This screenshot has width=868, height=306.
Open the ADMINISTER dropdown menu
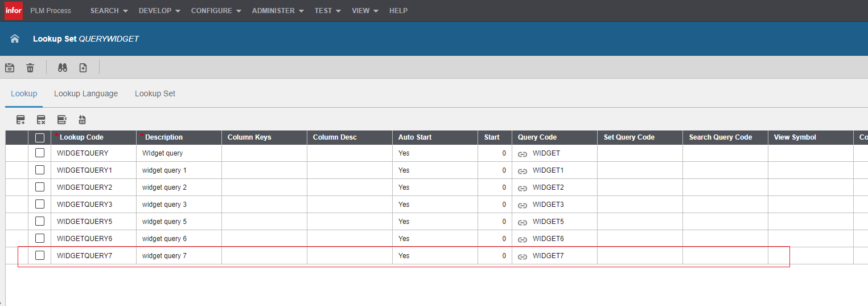point(278,11)
